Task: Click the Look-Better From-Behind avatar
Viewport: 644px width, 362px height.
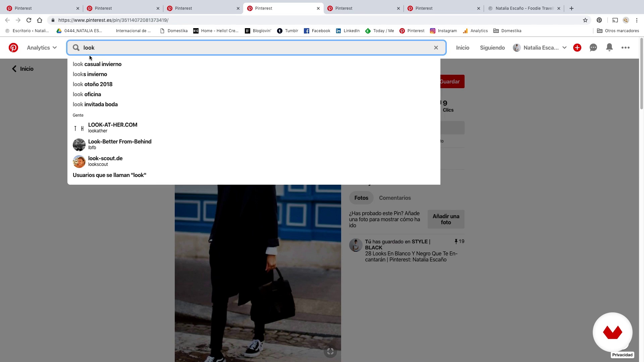Action: (x=79, y=145)
